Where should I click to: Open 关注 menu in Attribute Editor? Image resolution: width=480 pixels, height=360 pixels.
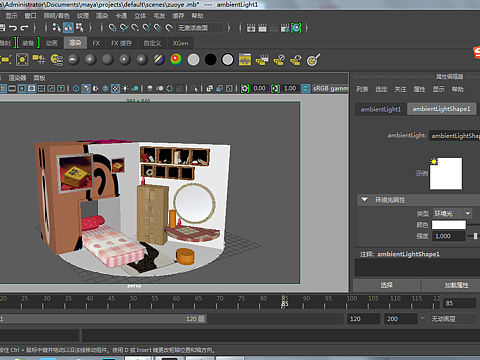tap(400, 89)
